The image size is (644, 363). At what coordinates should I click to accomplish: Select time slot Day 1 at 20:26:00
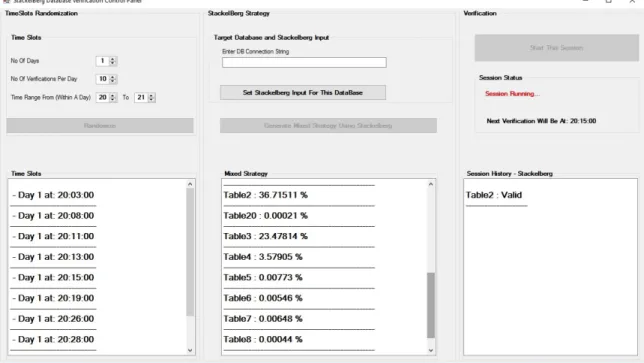[53, 319]
